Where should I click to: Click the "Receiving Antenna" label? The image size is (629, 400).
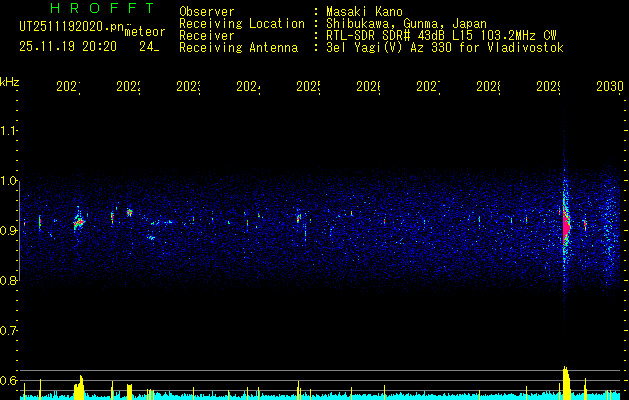pos(238,48)
